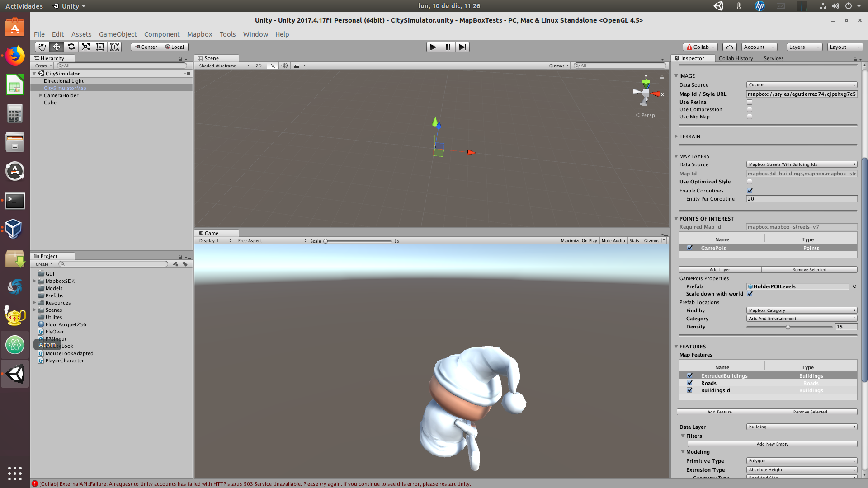This screenshot has height=488, width=868.
Task: Select FloorParquet256 material asset
Action: [x=66, y=324]
